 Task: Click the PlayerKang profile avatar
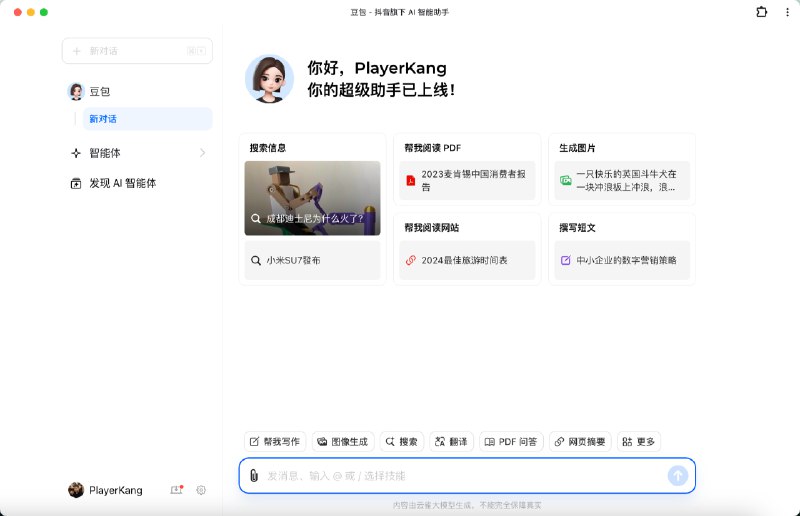click(76, 490)
